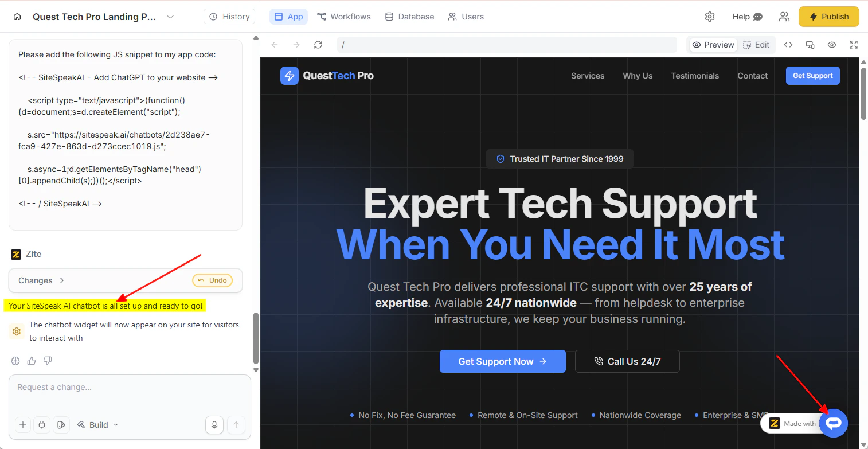868x449 pixels.
Task: Open the Build mode dropdown
Action: [98, 425]
